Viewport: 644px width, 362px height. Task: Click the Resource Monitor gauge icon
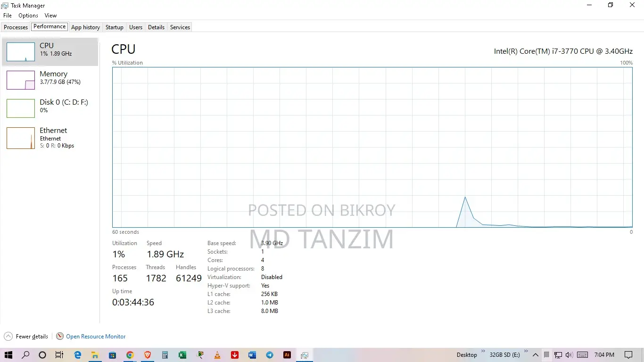tap(60, 337)
